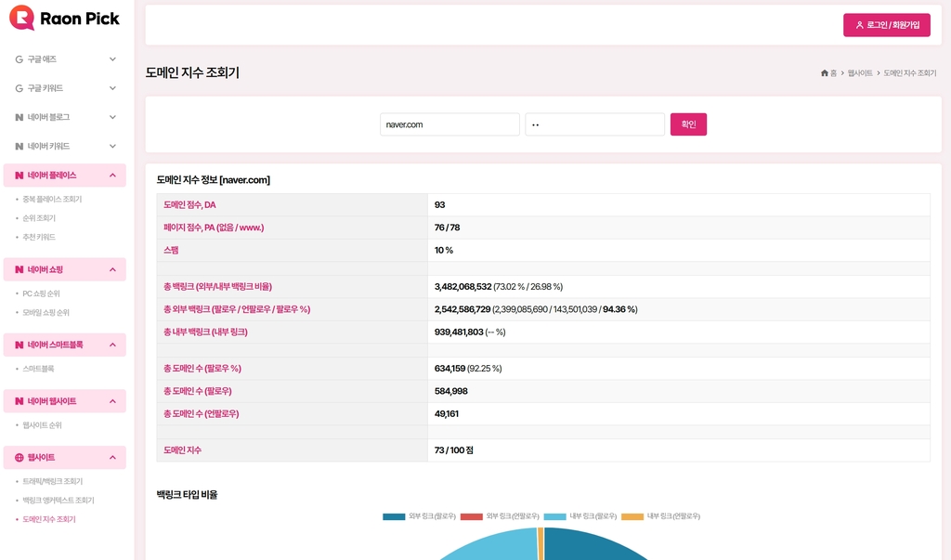
Task: Click the Naver icon beside 네이버 키워드
Action: coord(20,146)
